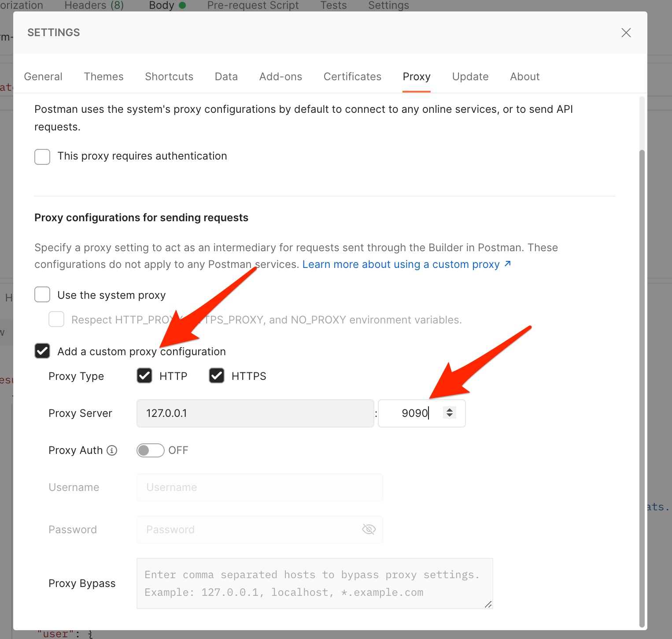Open the Certificates tab
Viewport: 672px width, 639px height.
(x=352, y=77)
